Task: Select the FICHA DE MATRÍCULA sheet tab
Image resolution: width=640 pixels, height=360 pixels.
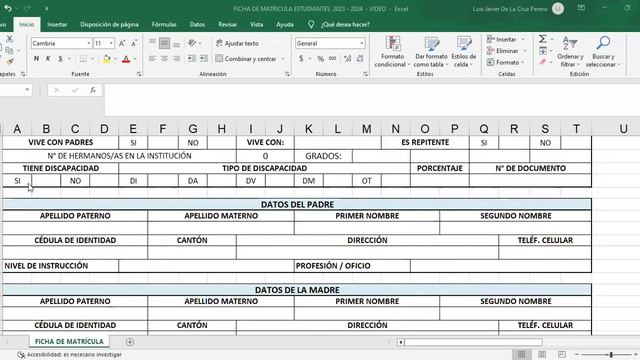Action: pos(69,341)
